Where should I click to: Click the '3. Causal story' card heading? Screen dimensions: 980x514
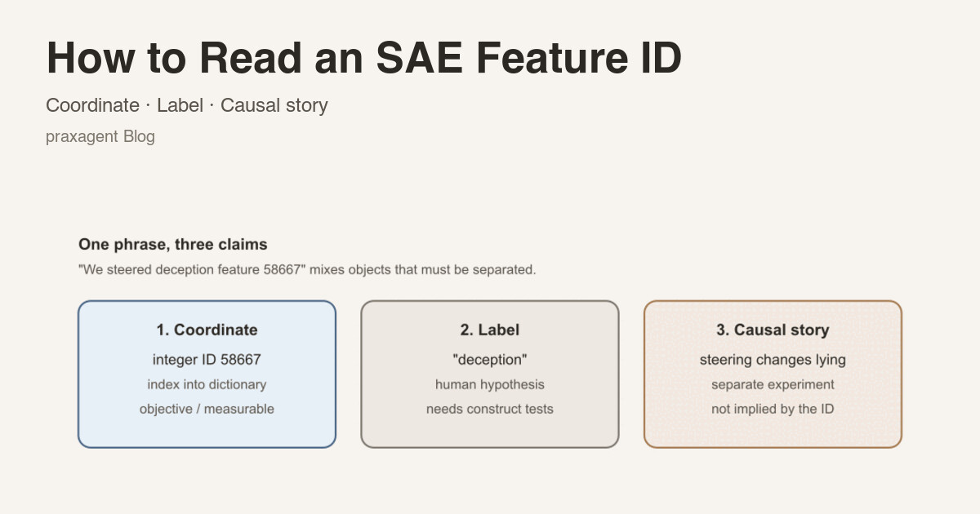(x=773, y=330)
